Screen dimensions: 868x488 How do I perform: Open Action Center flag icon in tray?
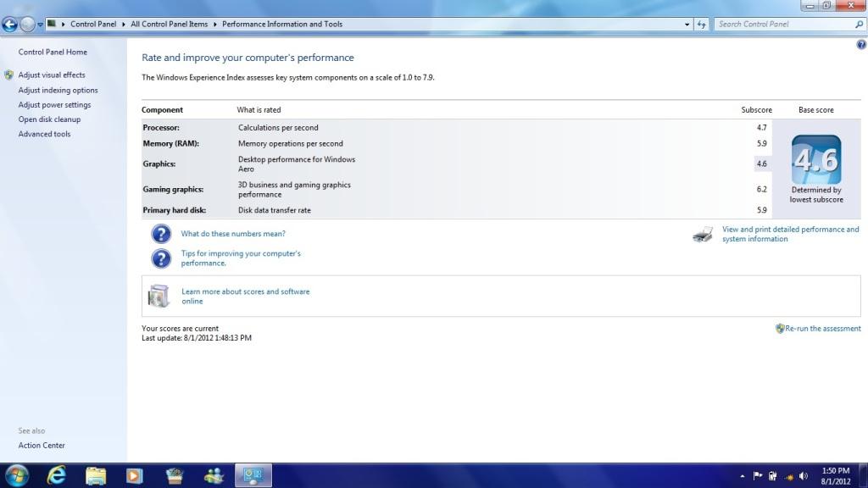[759, 476]
